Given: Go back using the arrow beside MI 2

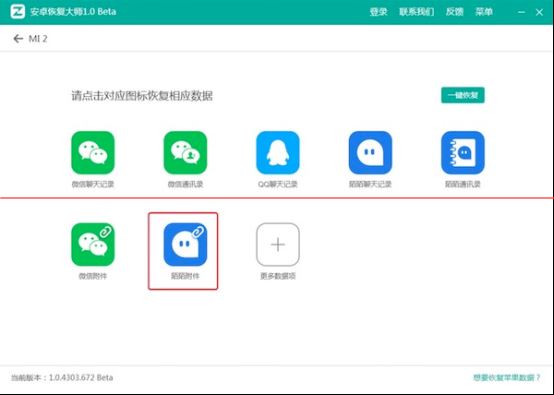Looking at the screenshot, I should (x=18, y=39).
